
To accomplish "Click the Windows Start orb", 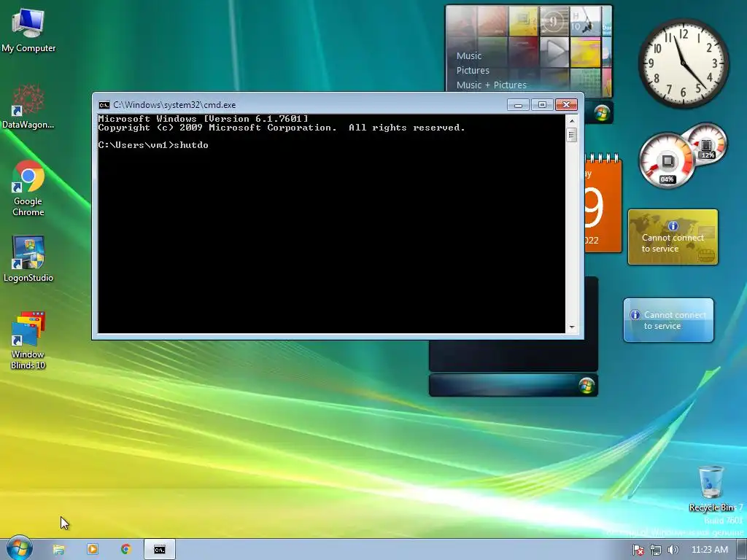I will click(x=20, y=548).
